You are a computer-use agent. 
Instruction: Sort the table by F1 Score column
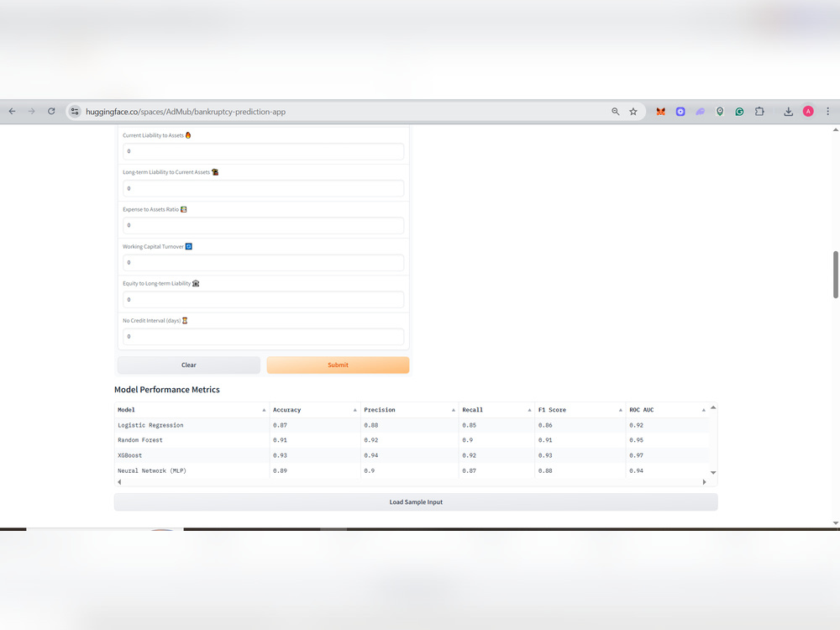(x=621, y=410)
